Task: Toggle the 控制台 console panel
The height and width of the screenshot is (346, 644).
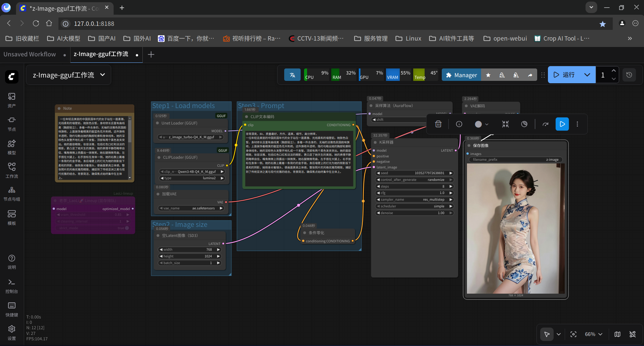Action: pyautogui.click(x=12, y=286)
